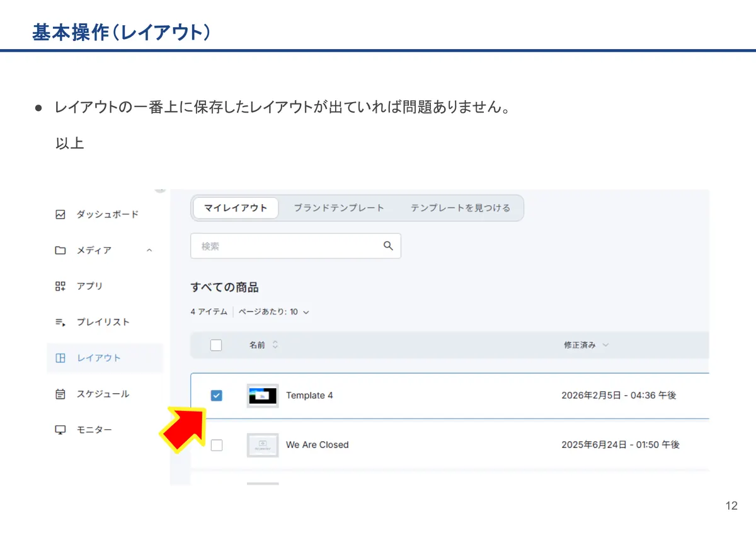
Task: Go to プレイリスト in sidebar
Action: tap(103, 322)
